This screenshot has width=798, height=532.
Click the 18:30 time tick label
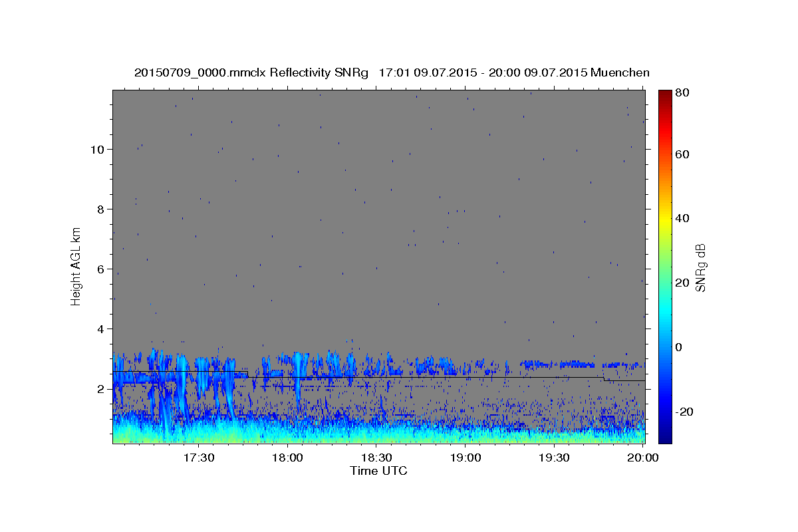click(376, 458)
